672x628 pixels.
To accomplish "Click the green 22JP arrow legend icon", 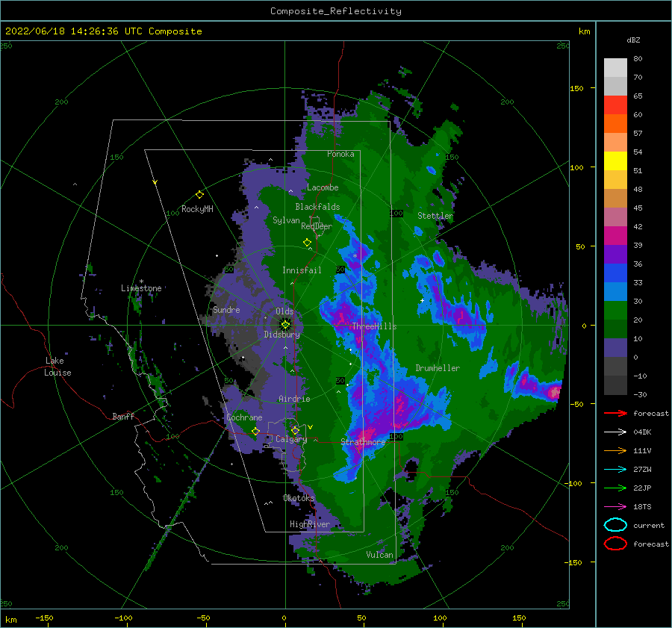I will coord(615,488).
